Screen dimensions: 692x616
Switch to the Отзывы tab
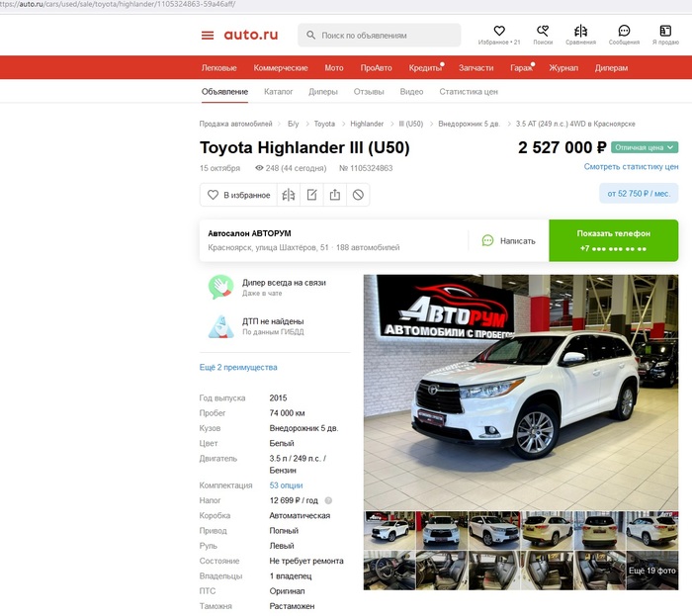coord(369,92)
